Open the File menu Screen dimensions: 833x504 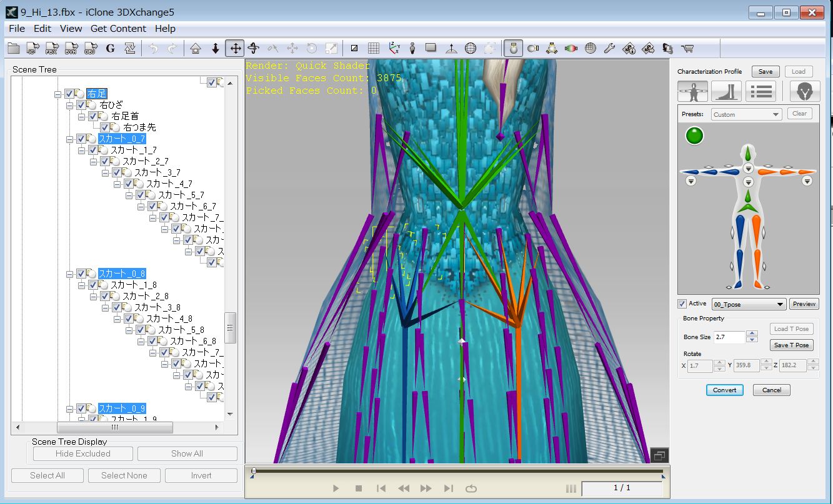click(x=17, y=28)
